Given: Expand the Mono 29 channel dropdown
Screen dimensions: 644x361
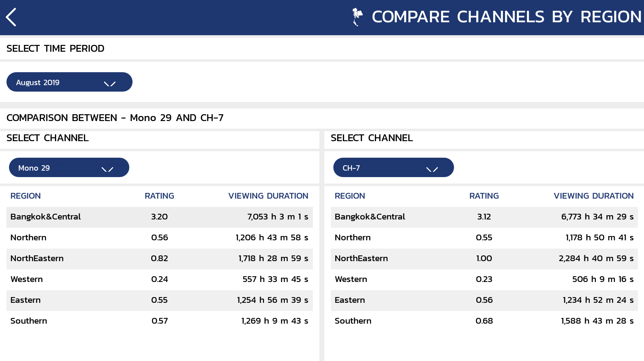Looking at the screenshot, I should 69,168.
